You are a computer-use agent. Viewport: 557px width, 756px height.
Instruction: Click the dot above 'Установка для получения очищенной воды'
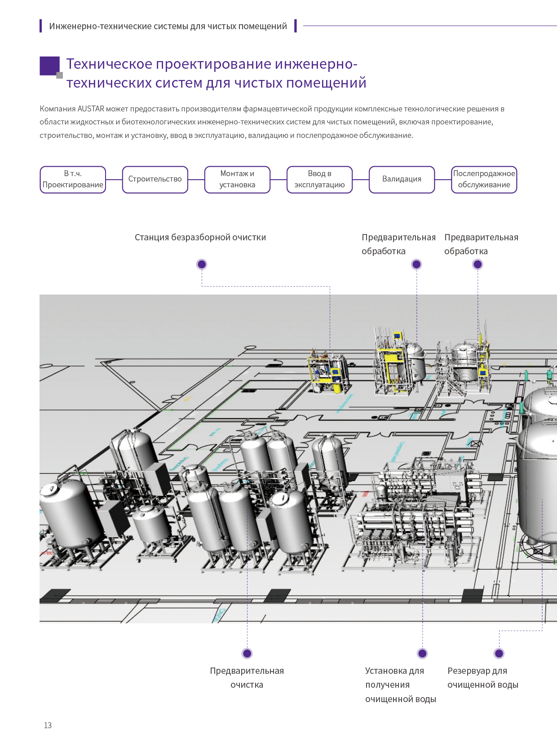(422, 653)
